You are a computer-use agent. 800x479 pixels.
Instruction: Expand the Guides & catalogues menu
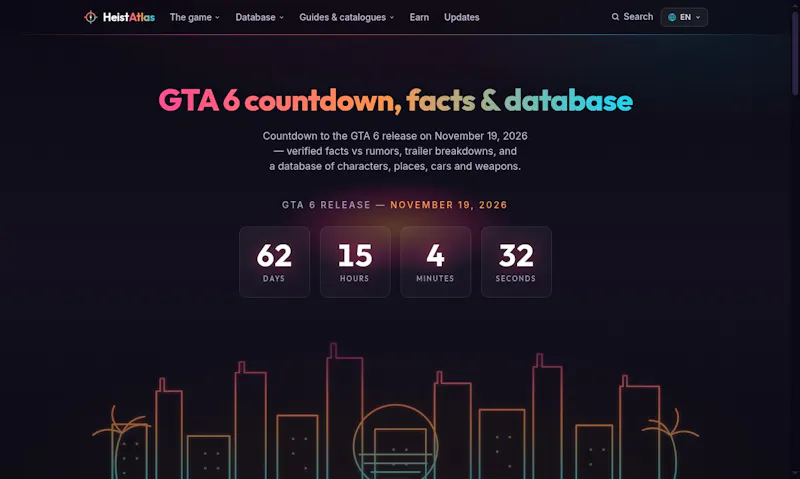coord(346,17)
